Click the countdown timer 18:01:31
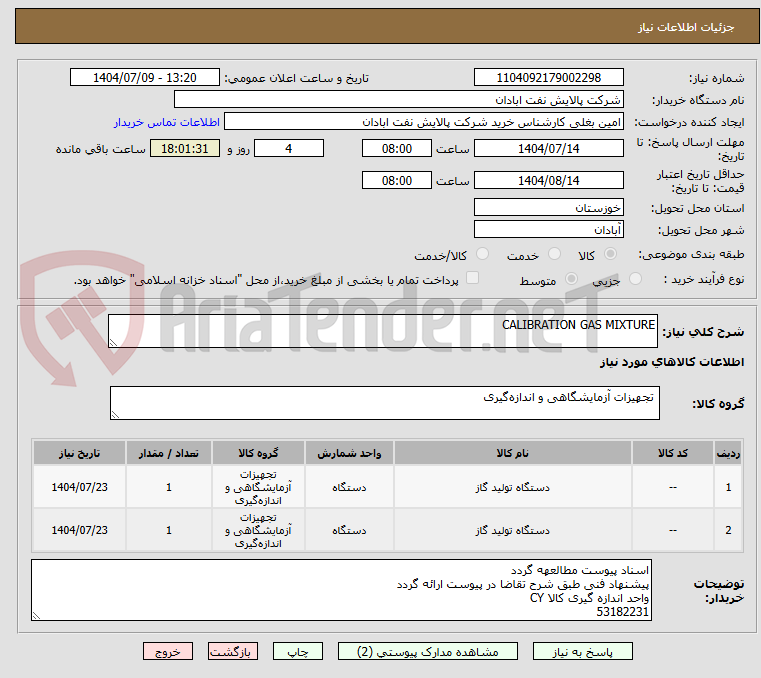Image resolution: width=761 pixels, height=678 pixels. (x=184, y=149)
